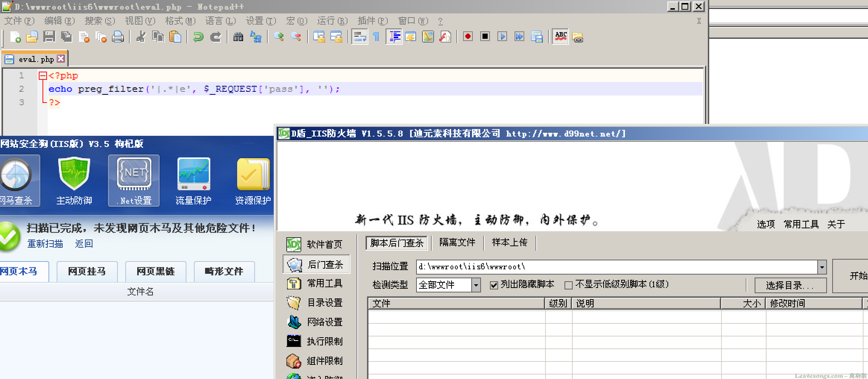Click the New file icon in Notepad++
Screen dimensions: 868x379
(x=15, y=37)
